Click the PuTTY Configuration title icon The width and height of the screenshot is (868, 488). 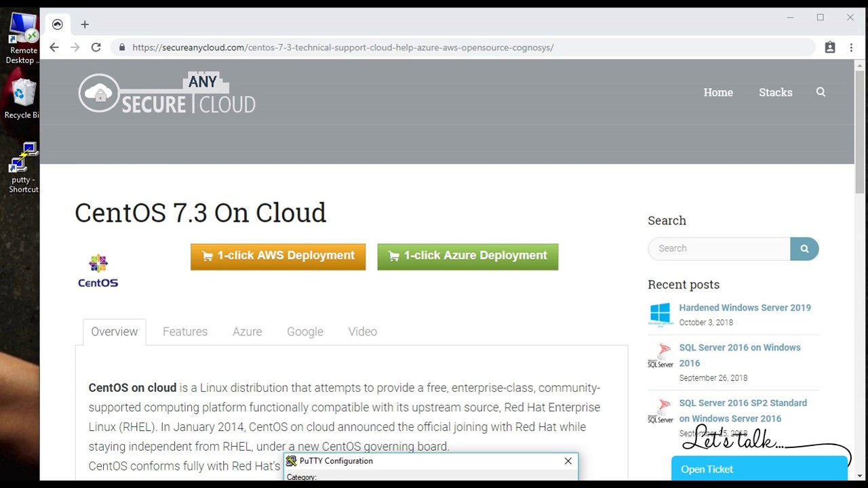coord(292,461)
